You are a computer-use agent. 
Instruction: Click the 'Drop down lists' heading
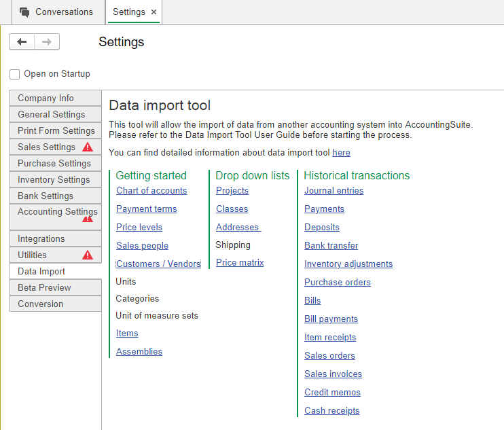[252, 175]
